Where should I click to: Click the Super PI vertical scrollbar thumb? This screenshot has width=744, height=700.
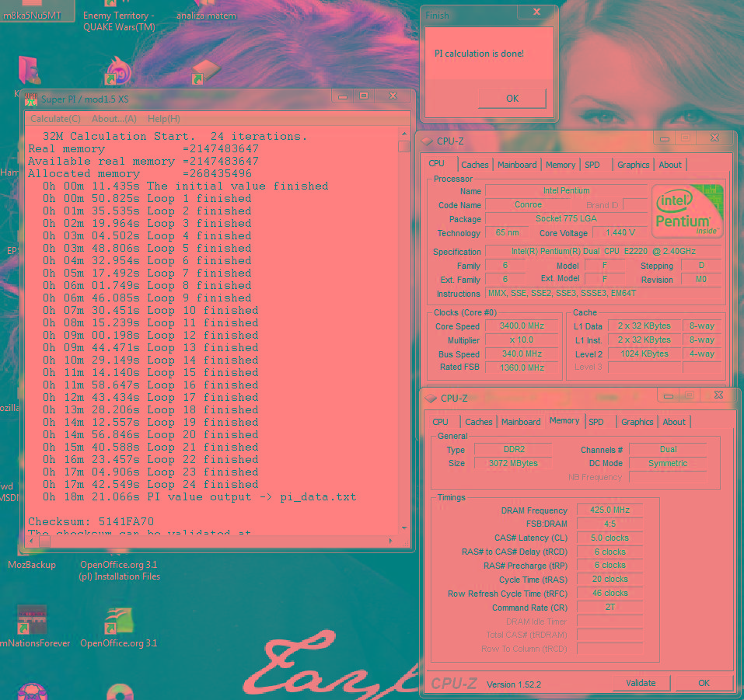point(404,146)
